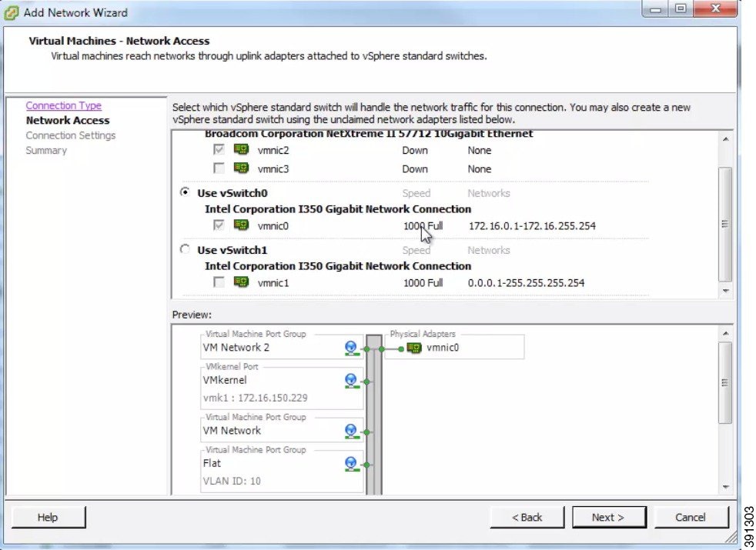The width and height of the screenshot is (756, 550).
Task: Open the Connection Type step link
Action: click(63, 105)
